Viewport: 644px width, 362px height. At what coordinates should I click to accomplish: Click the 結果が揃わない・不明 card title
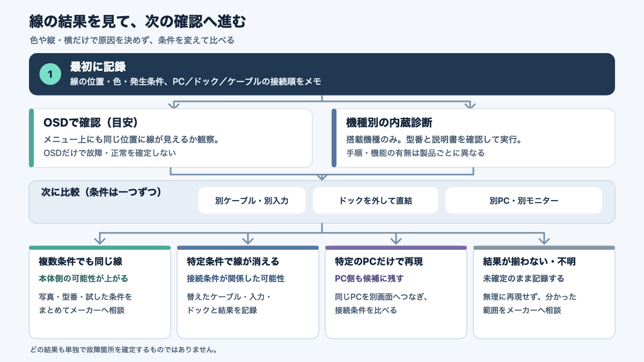(529, 262)
